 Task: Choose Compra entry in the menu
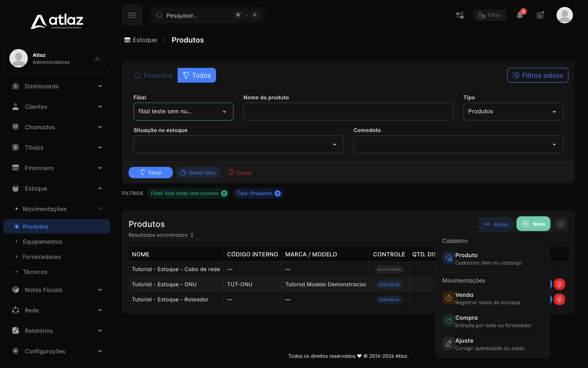(493, 321)
